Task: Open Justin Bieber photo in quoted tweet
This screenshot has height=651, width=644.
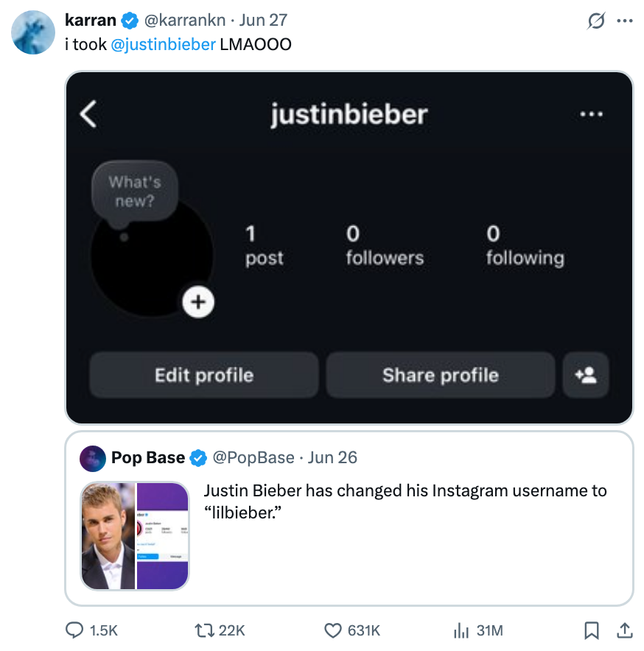Action: coord(108,535)
